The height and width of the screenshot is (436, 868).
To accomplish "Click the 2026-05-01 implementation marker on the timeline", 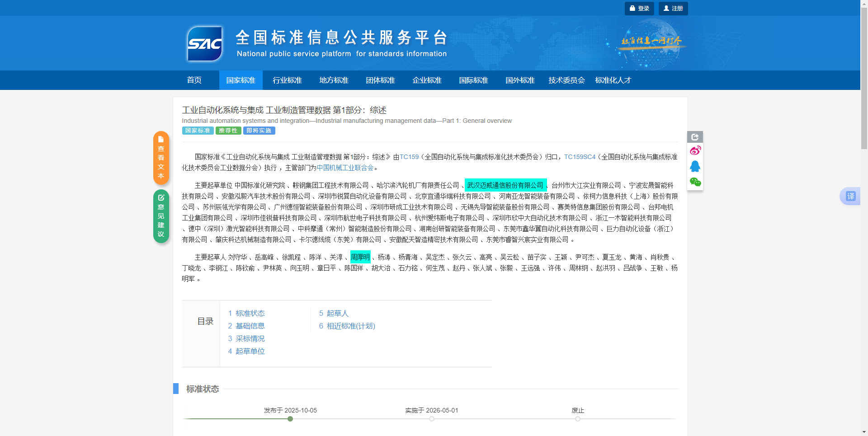I will tap(432, 419).
